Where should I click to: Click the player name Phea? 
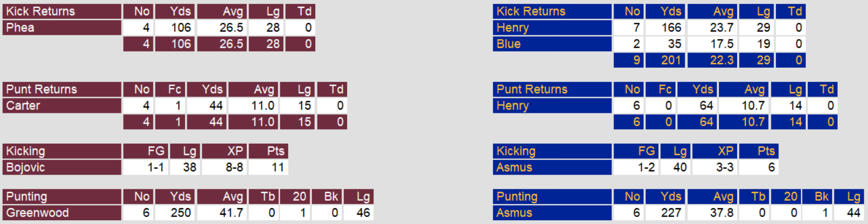point(20,28)
